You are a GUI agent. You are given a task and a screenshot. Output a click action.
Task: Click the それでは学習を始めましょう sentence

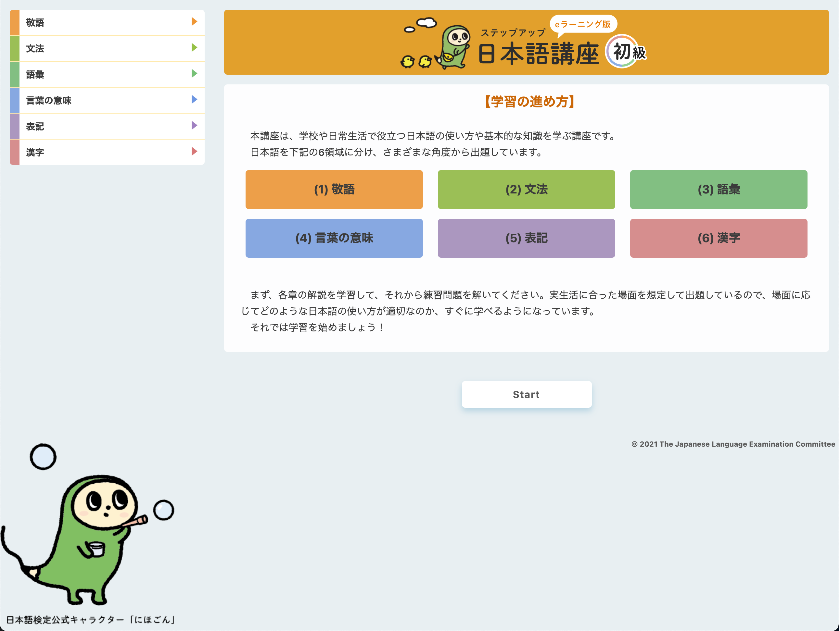(317, 327)
